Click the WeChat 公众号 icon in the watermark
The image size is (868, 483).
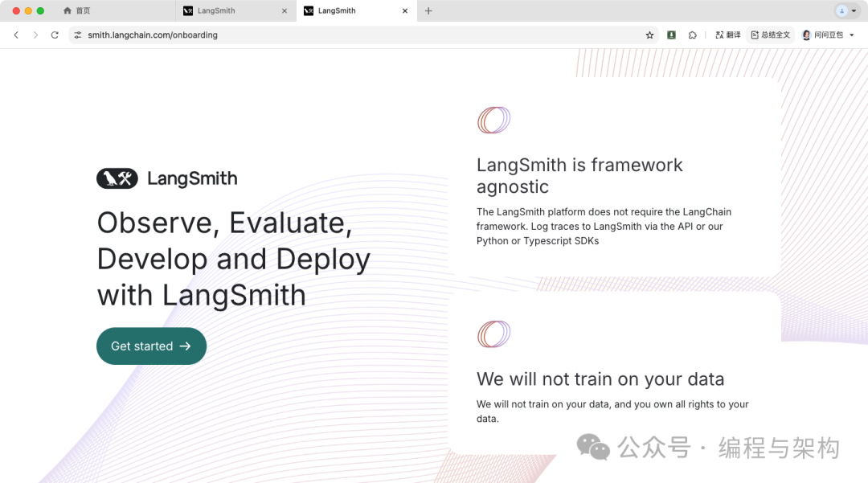click(x=592, y=447)
